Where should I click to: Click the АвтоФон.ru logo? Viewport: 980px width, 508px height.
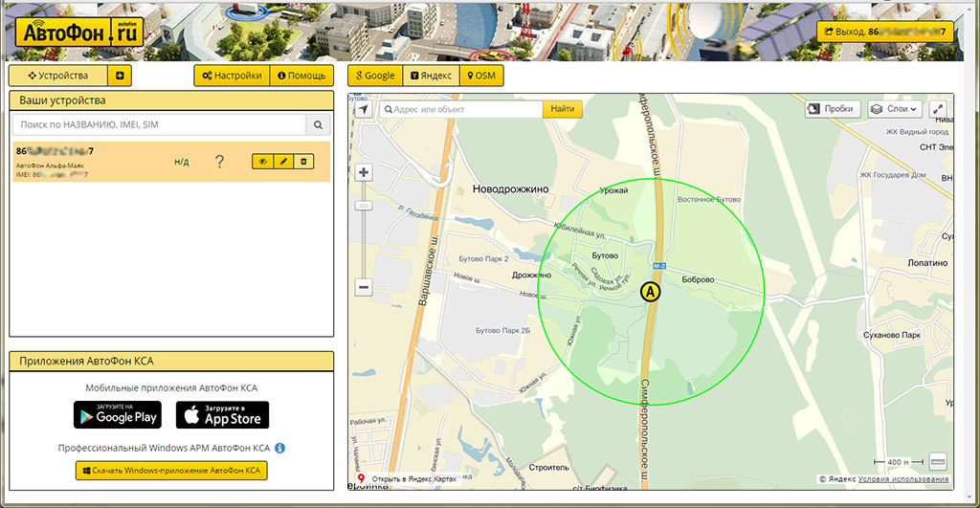point(79,32)
